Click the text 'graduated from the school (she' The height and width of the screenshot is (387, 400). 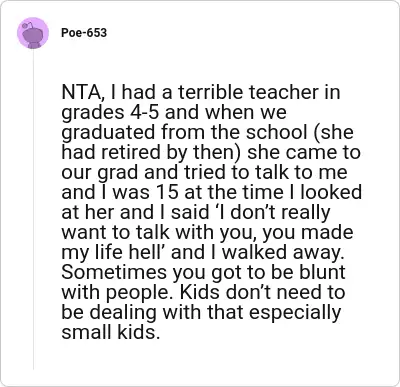[x=207, y=132]
